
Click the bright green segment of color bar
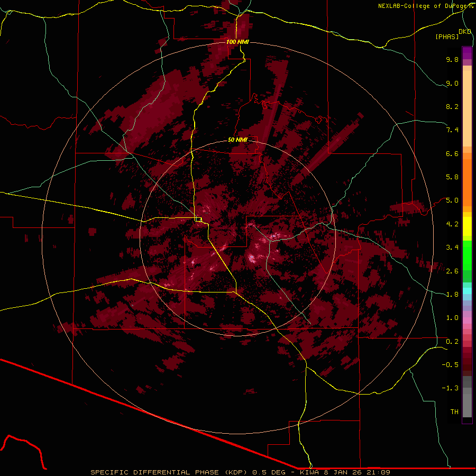[467, 255]
